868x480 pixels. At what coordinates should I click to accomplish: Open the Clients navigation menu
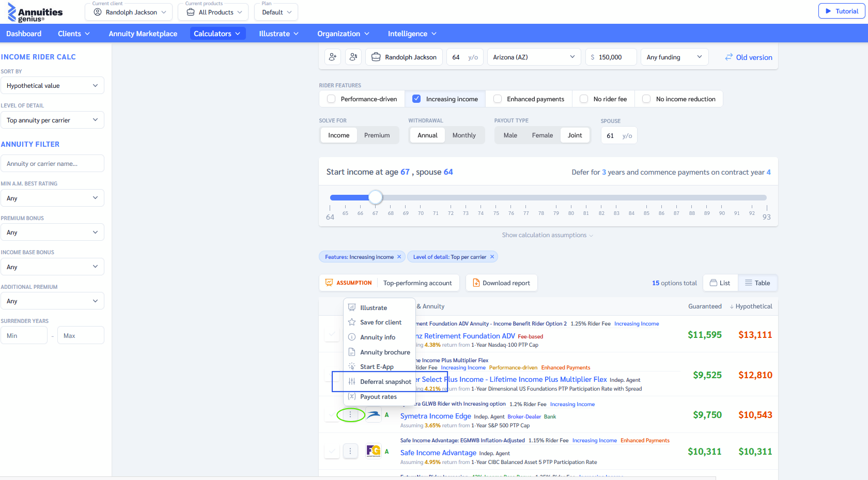pos(74,34)
